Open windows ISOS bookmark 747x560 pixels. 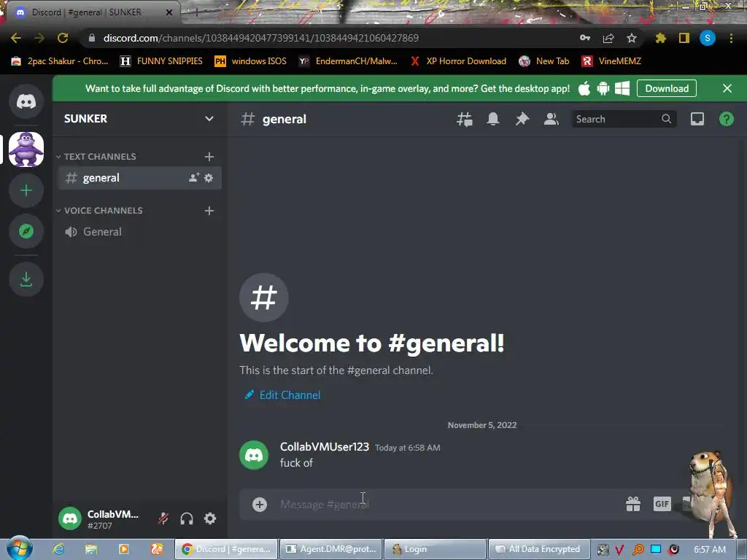pyautogui.click(x=251, y=61)
